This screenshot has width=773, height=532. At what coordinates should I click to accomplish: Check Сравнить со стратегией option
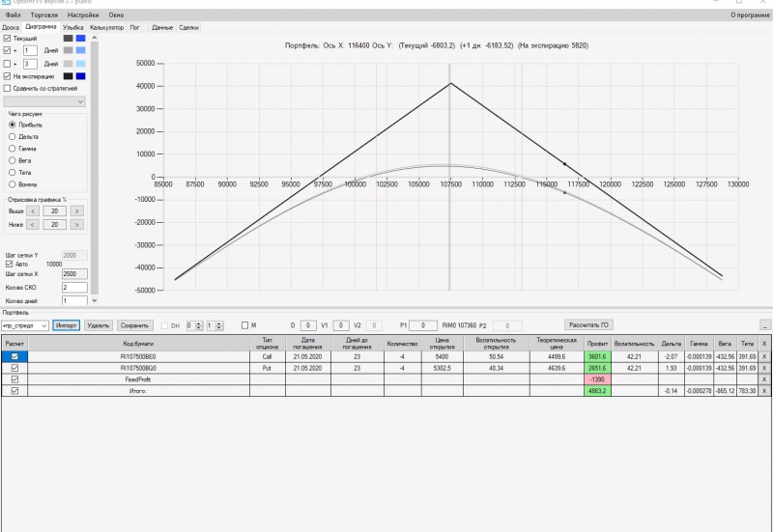7,88
